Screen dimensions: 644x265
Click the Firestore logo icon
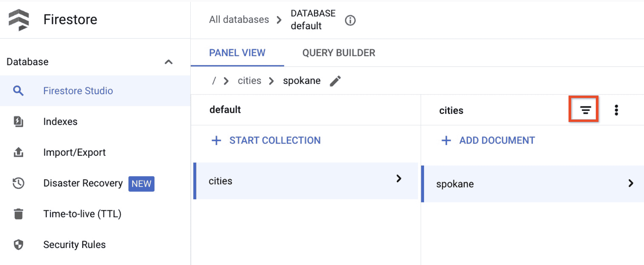pos(19,20)
